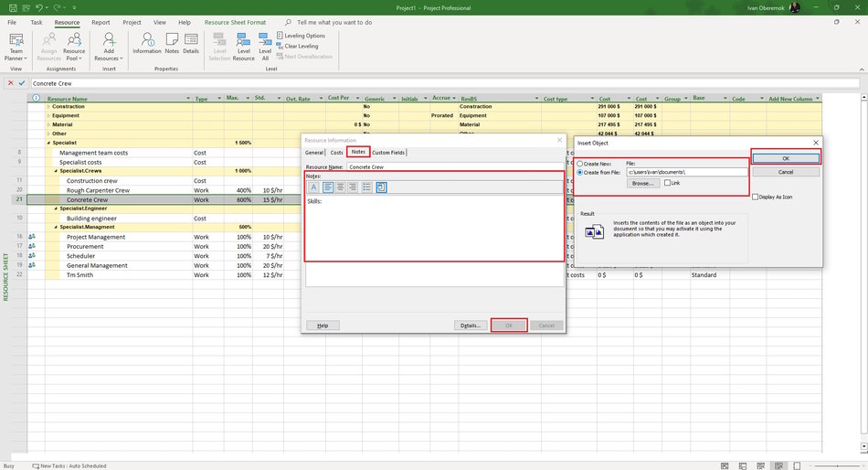Switch to the General tab in Resource Information
868x470 pixels.
[314, 153]
